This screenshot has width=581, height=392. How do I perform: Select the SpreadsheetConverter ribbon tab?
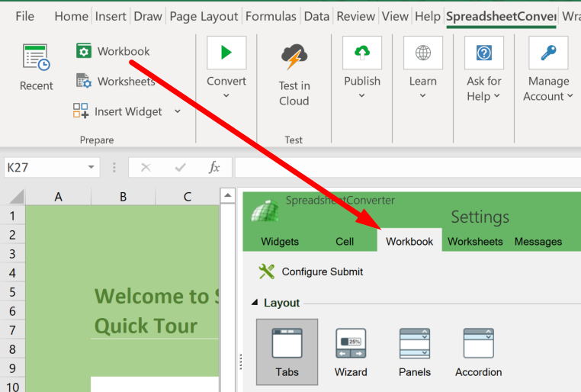pyautogui.click(x=501, y=16)
